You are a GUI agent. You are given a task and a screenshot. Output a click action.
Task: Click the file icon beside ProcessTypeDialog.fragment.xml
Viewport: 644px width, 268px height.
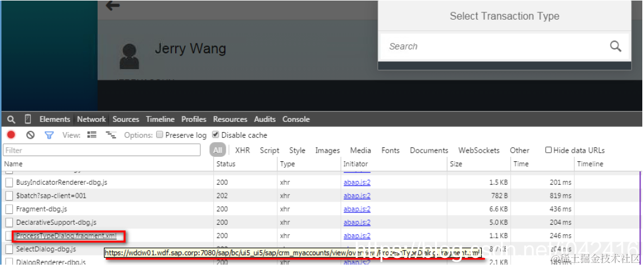[x=9, y=236]
